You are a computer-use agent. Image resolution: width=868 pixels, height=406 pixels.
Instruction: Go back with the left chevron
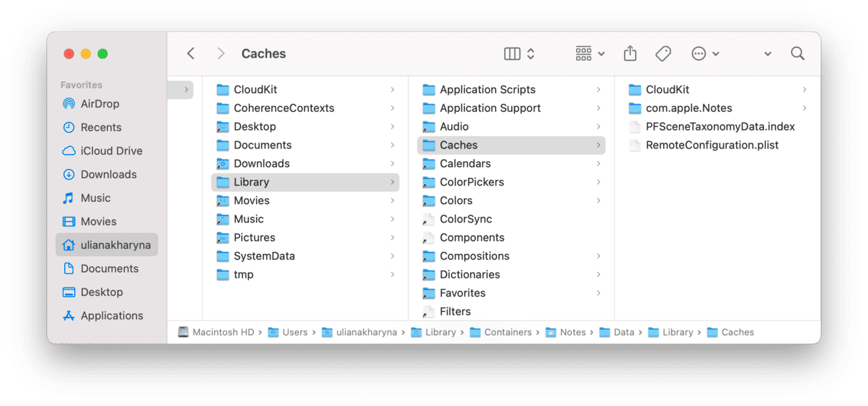point(191,54)
